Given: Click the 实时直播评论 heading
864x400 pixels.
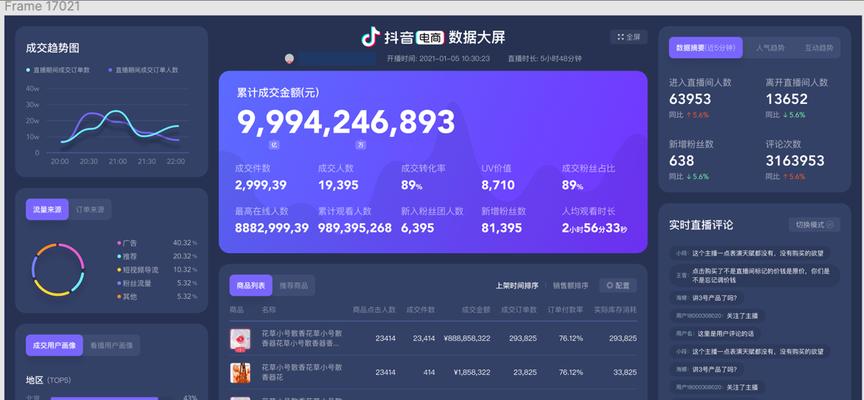Looking at the screenshot, I should pos(701,225).
